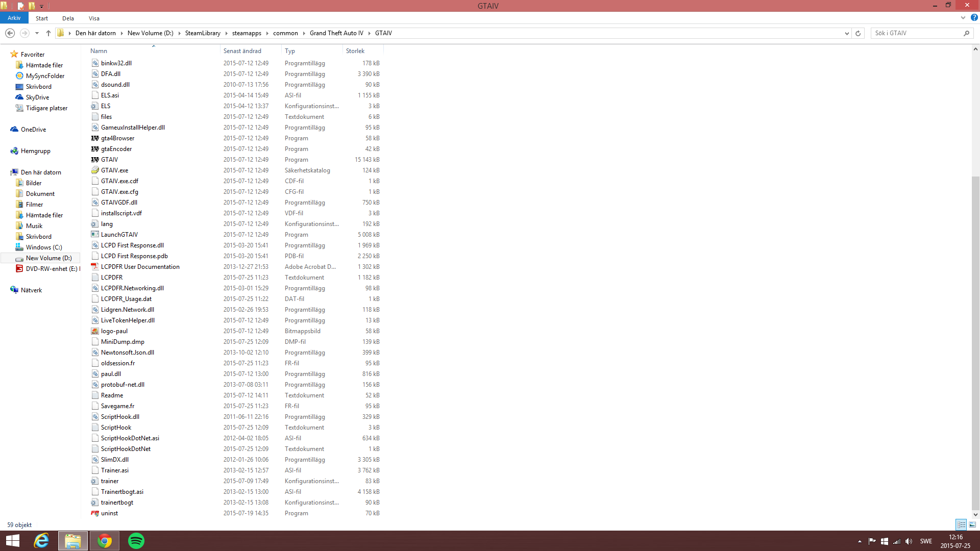Select LCPDFR User Documentation PDF icon

(95, 267)
